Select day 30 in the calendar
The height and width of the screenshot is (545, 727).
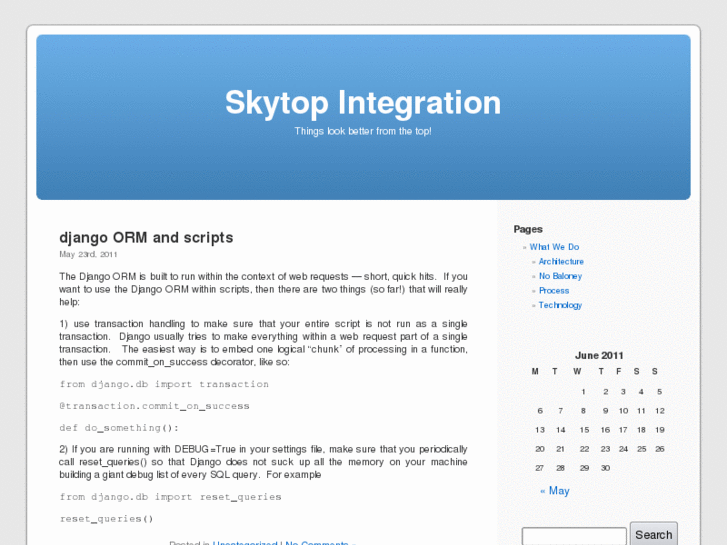click(x=605, y=468)
